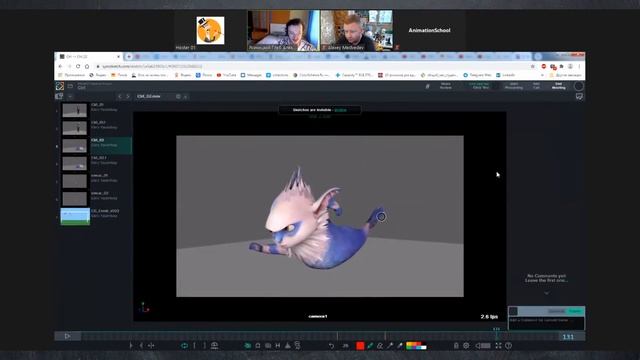The height and width of the screenshot is (360, 640).
Task: Select the active SyncSketch browser tab
Action: pos(90,56)
